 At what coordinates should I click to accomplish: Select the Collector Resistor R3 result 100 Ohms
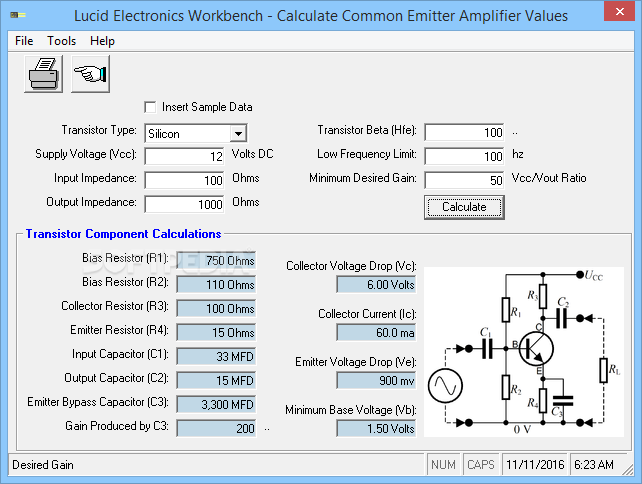click(216, 308)
